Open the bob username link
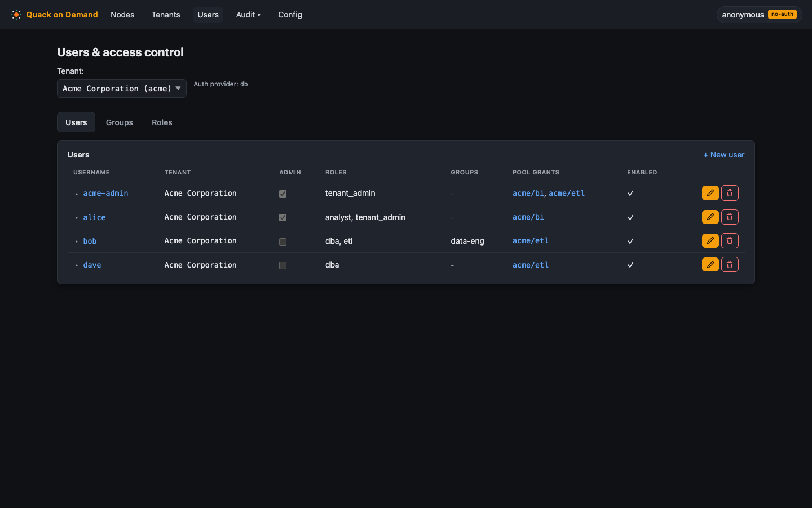Image resolution: width=812 pixels, height=508 pixels. 90,241
